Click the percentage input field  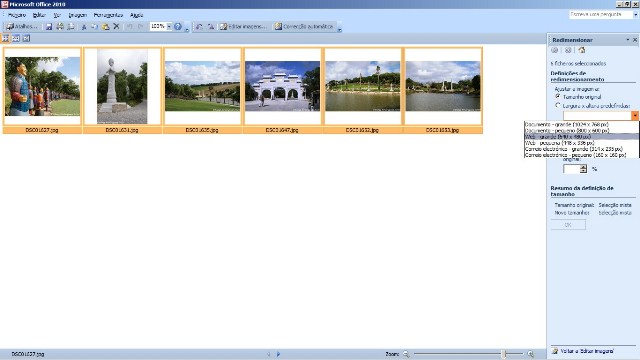tap(571, 169)
